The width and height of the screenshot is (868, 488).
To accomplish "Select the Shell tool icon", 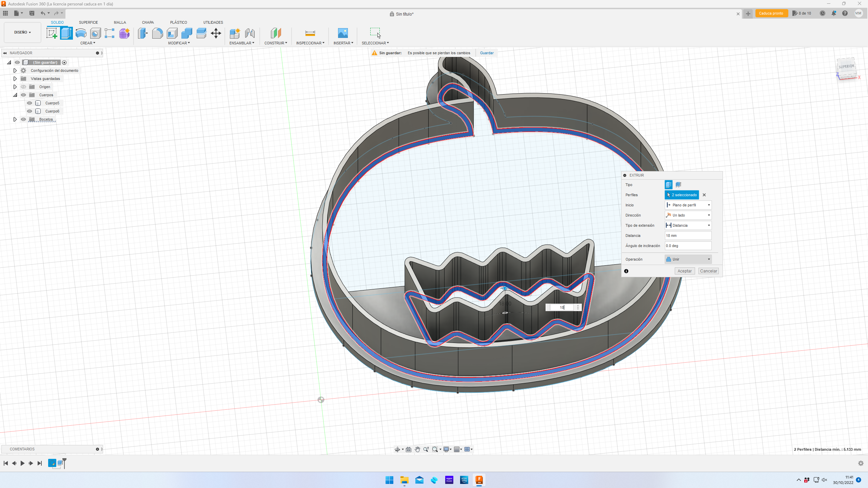I will (x=172, y=33).
